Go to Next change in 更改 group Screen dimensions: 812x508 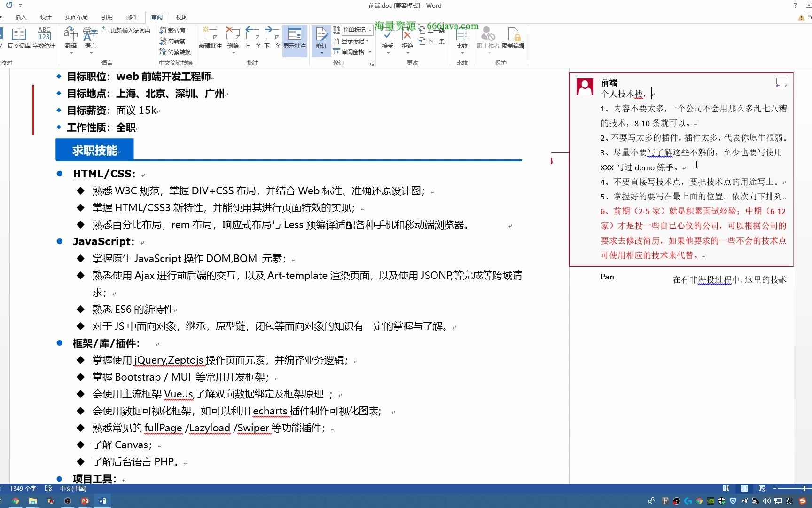431,41
